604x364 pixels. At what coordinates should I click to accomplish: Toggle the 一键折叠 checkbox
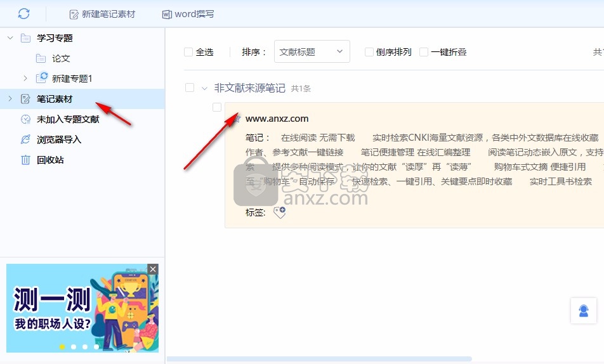tap(424, 52)
